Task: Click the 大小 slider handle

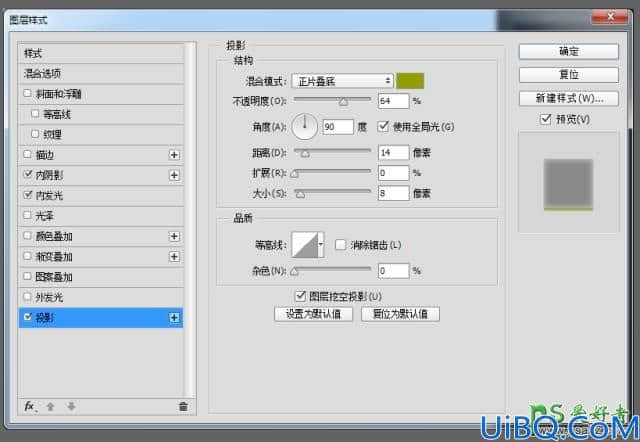Action: (300, 194)
